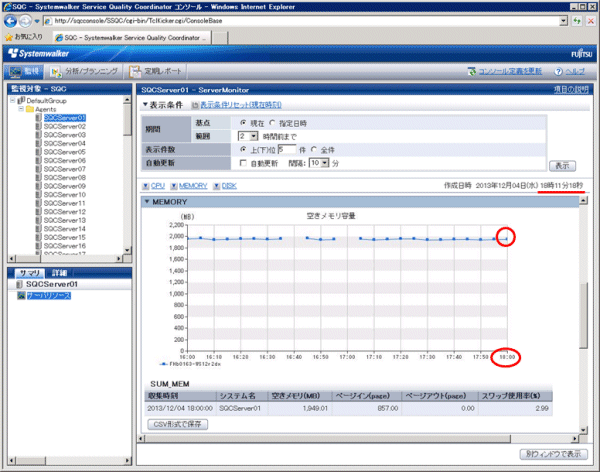The height and width of the screenshot is (472, 600).
Task: Click the SQCServer01 icon in summary panel
Action: (x=20, y=284)
